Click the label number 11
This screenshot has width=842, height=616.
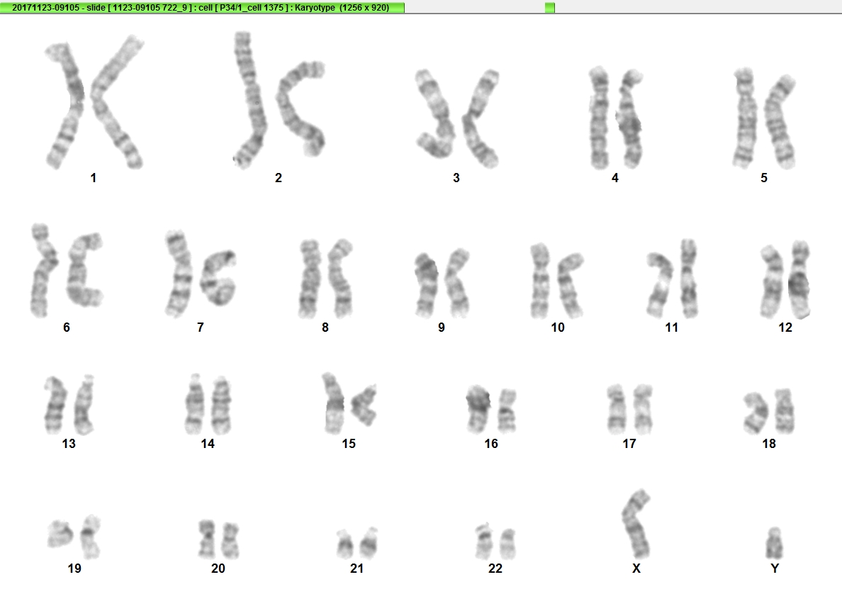(x=671, y=327)
